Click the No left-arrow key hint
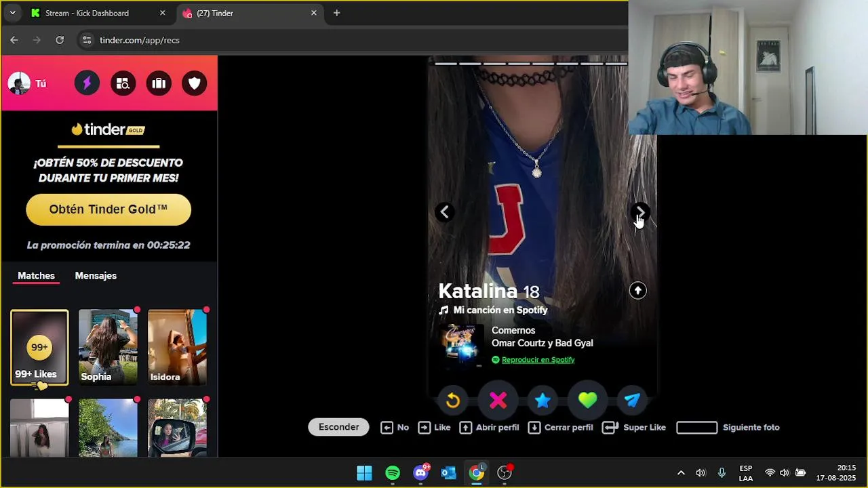This screenshot has height=488, width=868. [x=395, y=428]
